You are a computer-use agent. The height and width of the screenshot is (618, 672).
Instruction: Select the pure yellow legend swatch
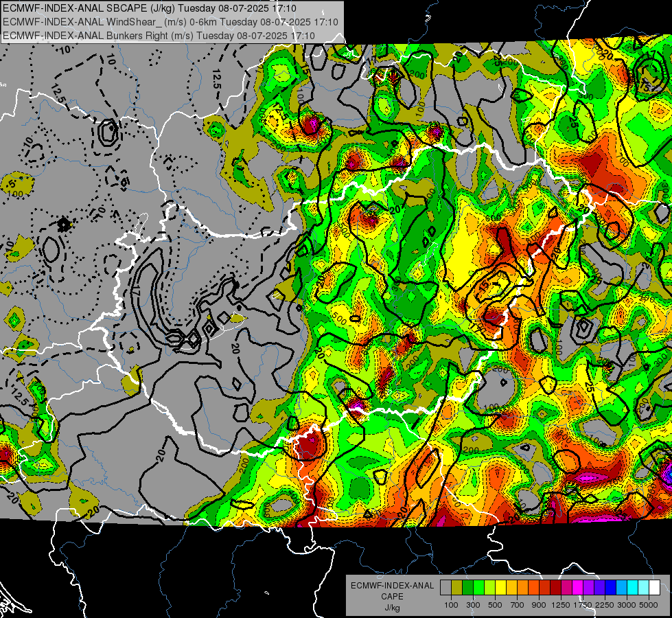click(500, 588)
